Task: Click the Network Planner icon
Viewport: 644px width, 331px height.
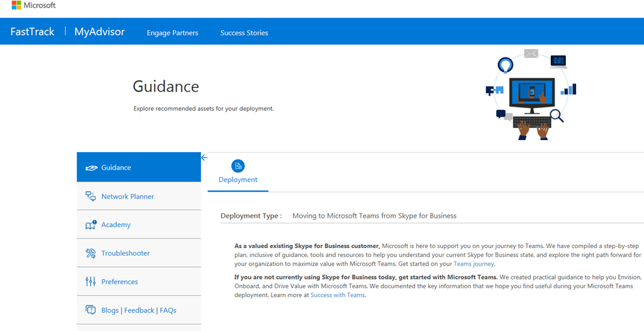Action: click(x=91, y=197)
